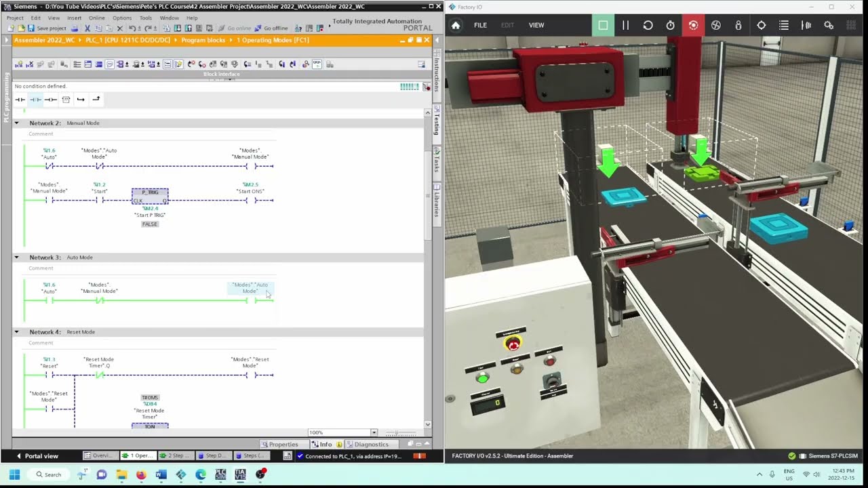Viewport: 868px width, 488px height.
Task: Click the Delete network icon
Action: pos(30,64)
